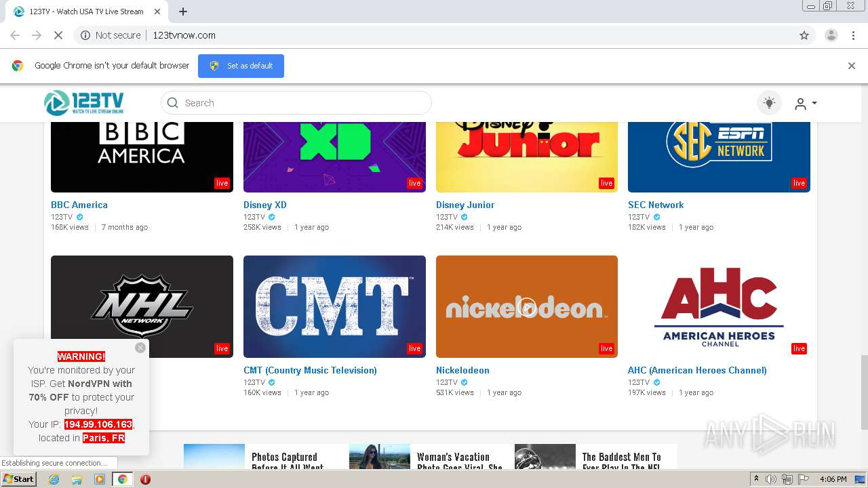
Task: Open the Disney Junior title link
Action: pos(465,205)
